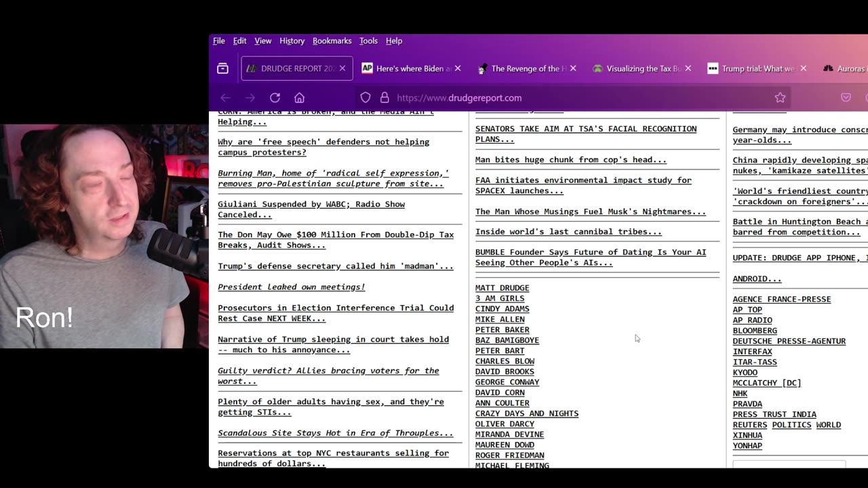Bookmark this page with the star icon
Screen dimensions: 868x488
pyautogui.click(x=780, y=98)
